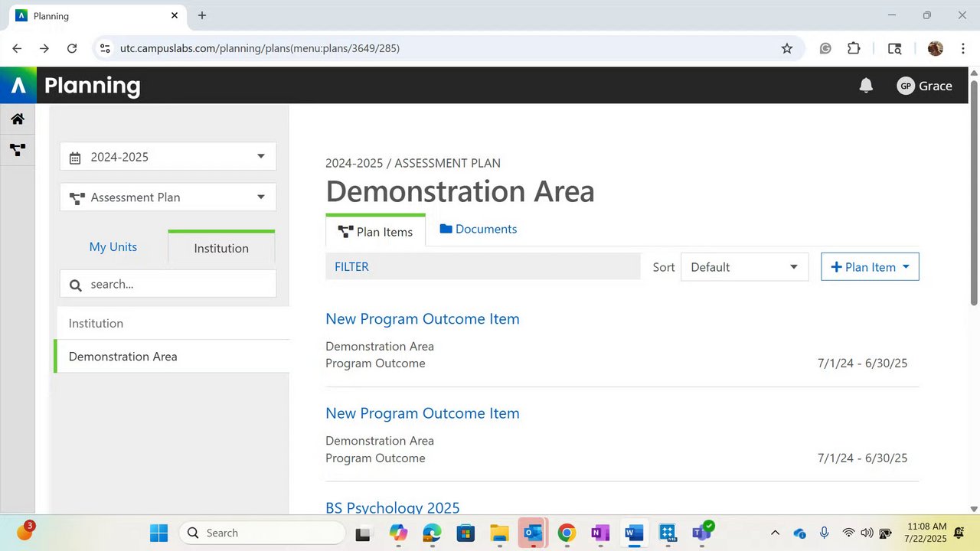Image resolution: width=980 pixels, height=551 pixels.
Task: Select Institution in the unit list
Action: tap(96, 324)
